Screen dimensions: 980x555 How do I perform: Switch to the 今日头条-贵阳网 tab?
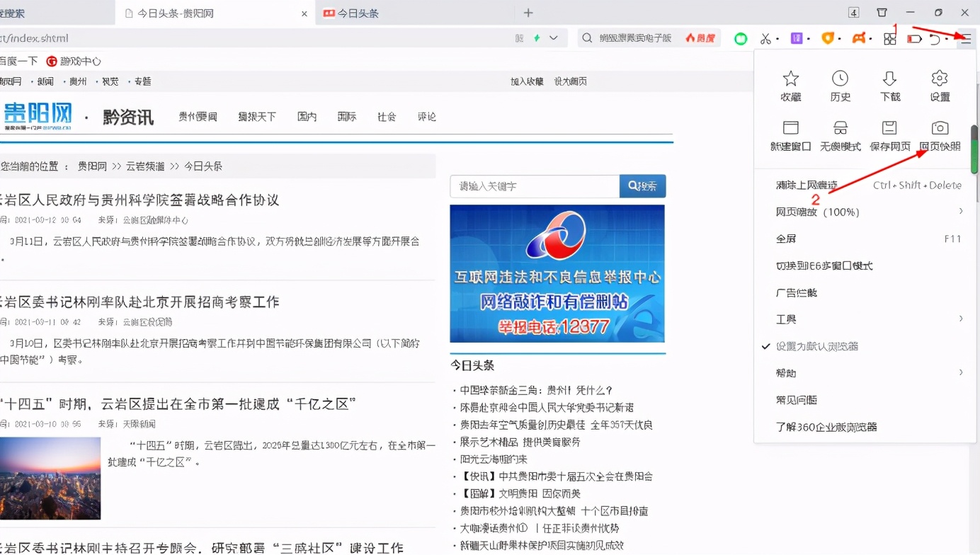point(215,13)
